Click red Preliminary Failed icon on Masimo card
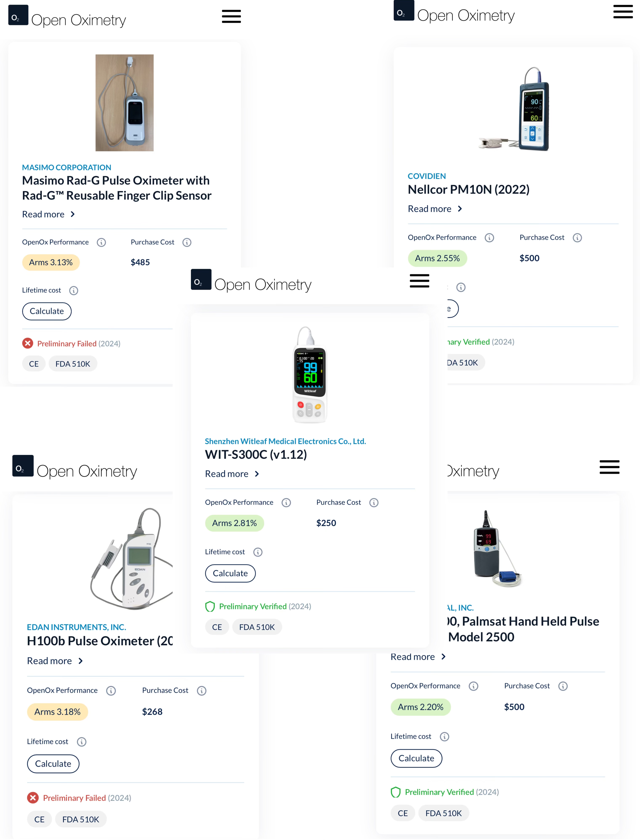 coord(28,343)
